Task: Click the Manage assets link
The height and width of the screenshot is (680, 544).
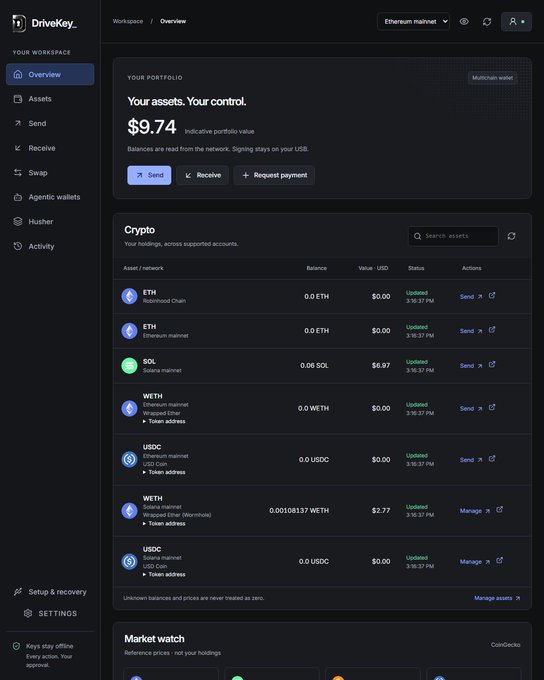Action: pyautogui.click(x=497, y=598)
